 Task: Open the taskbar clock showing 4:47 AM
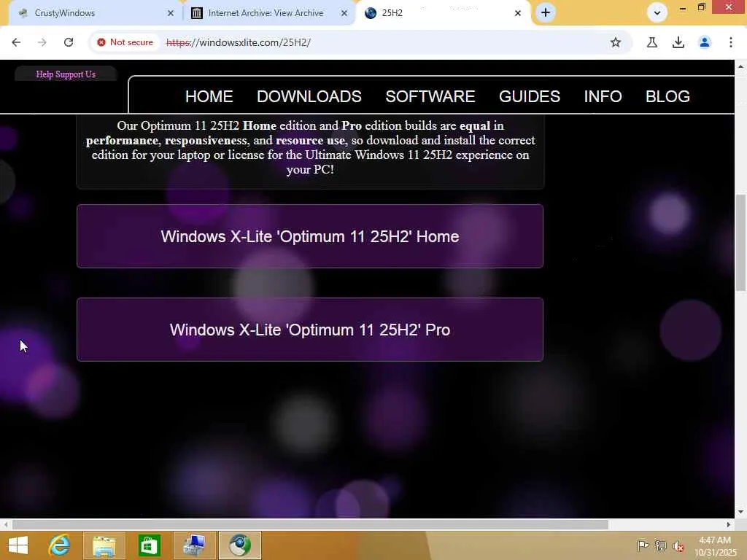(x=715, y=546)
